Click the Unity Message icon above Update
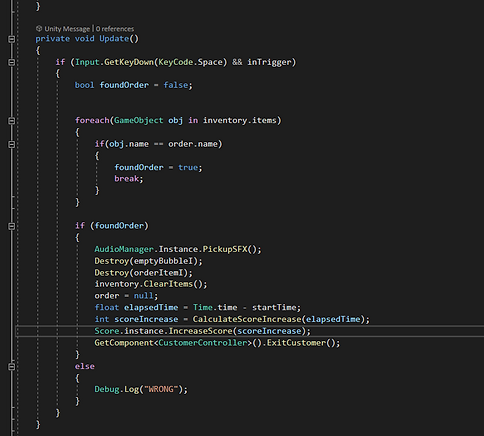 [39, 29]
